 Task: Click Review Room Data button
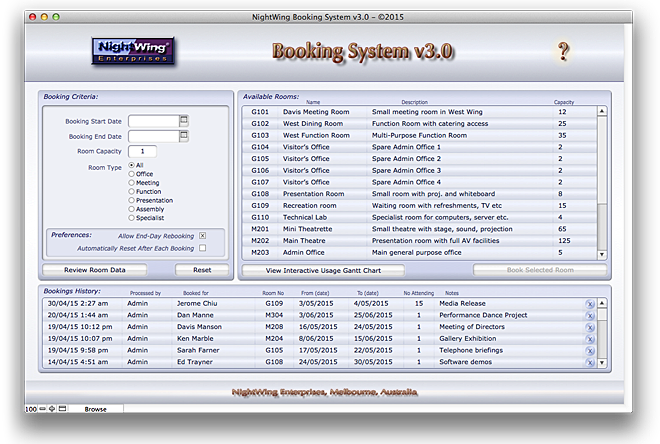[95, 270]
